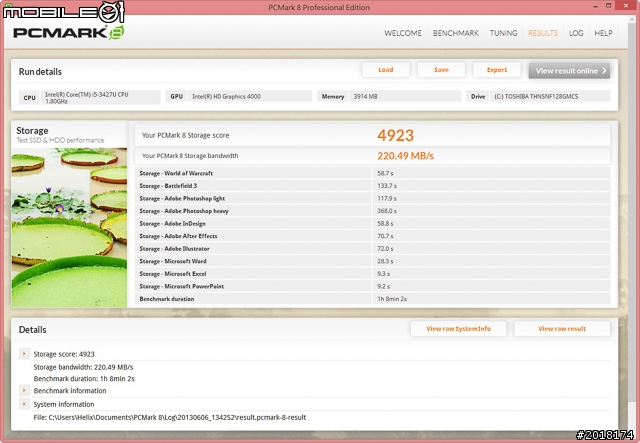Select the bandwidth value 220.49 MB/s
Screen dimensions: 640x443
click(405, 156)
